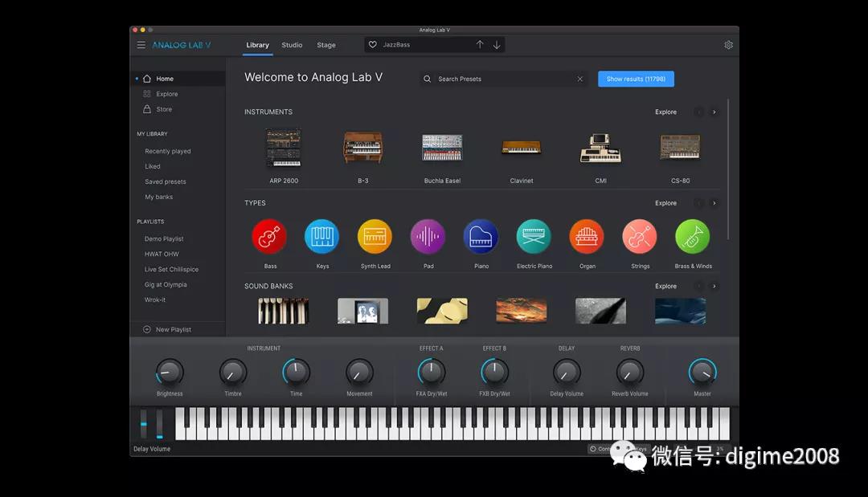Click the main content vertical scrollbar
Viewport: 868px width, 497px height.
(728, 169)
